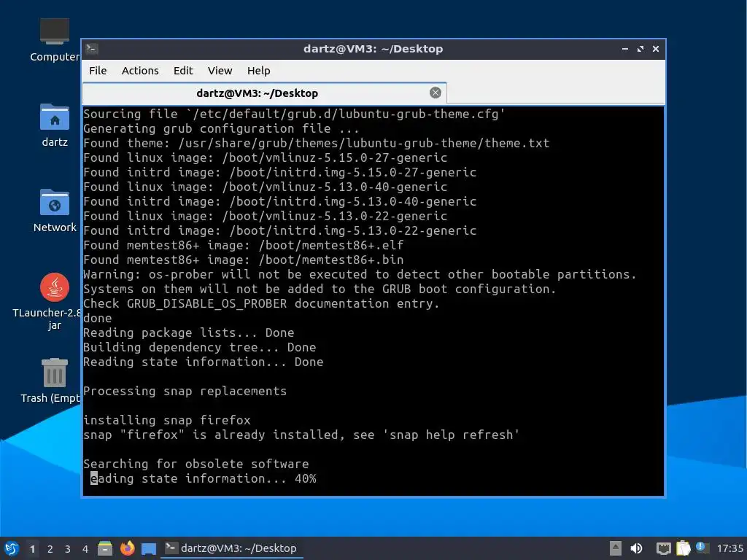Open the Help menu
The width and height of the screenshot is (747, 560).
click(259, 71)
